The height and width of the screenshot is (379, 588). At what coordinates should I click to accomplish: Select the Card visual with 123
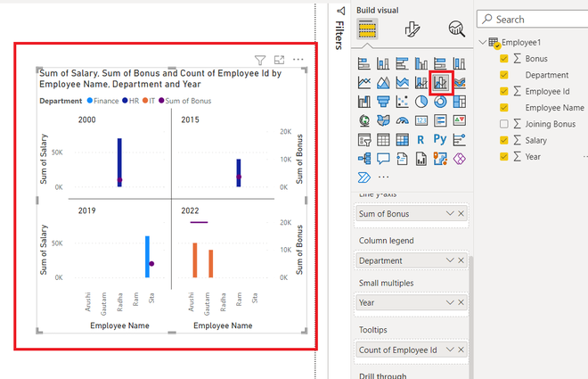coord(421,120)
